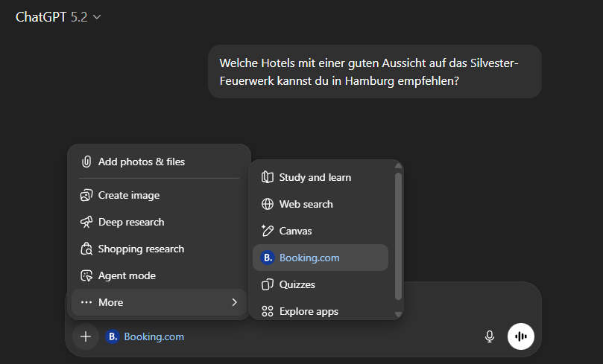Image resolution: width=603 pixels, height=364 pixels.
Task: Open Explore apps in the submenu
Action: pyautogui.click(x=309, y=311)
